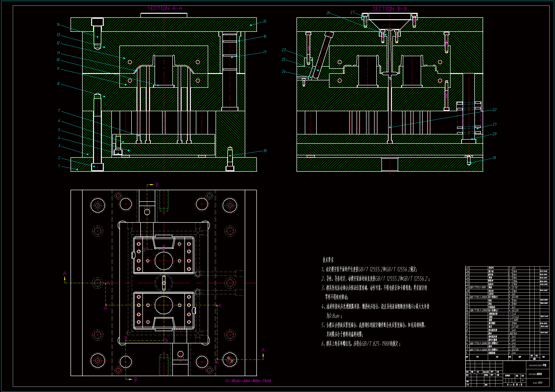The height and width of the screenshot is (392, 555).
Task: Select part label 27 near locating ring
Action: click(x=352, y=13)
